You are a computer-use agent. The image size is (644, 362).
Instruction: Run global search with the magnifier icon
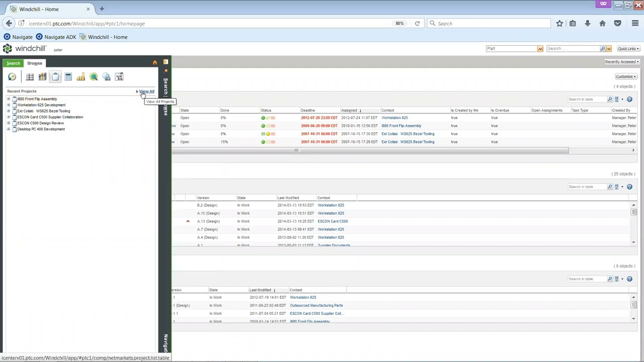(603, 49)
